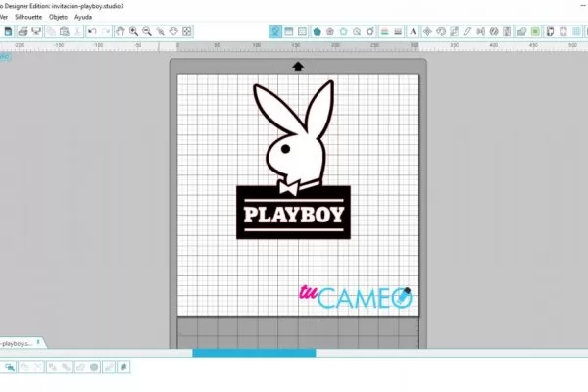The width and height of the screenshot is (588, 392).
Task: Click the Zoom Out magnifier
Action: coord(147,32)
